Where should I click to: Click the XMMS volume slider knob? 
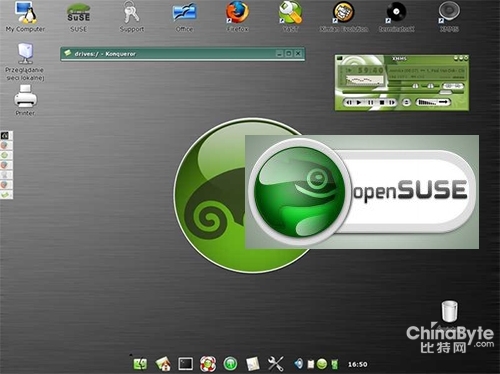click(415, 86)
